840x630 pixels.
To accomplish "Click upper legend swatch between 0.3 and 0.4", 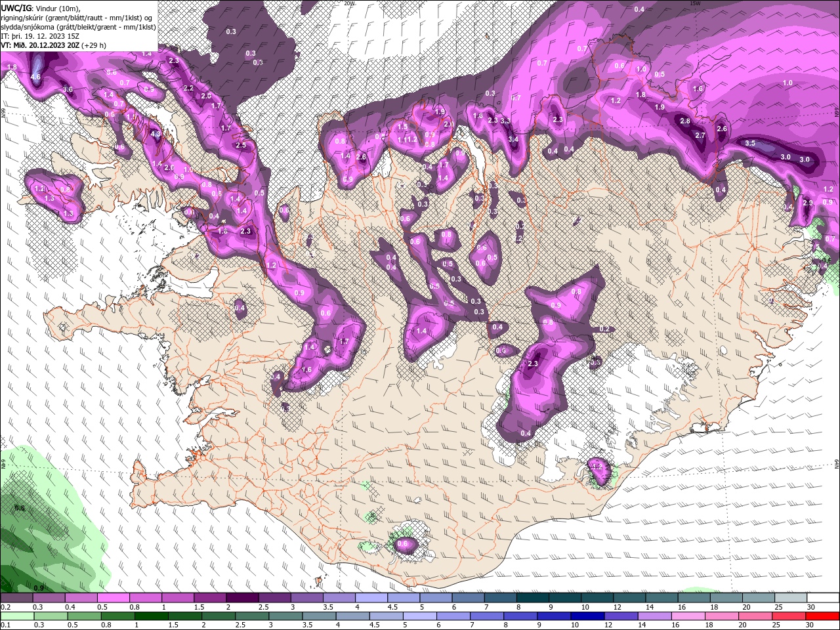I will pos(49,597).
